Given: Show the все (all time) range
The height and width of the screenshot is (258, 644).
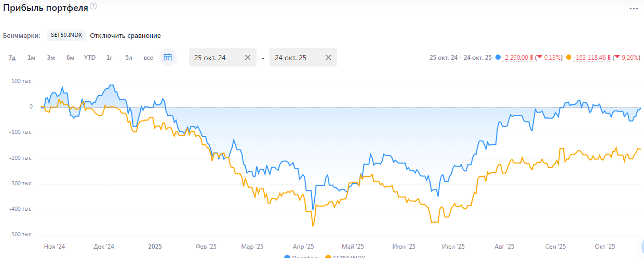Looking at the screenshot, I should [148, 58].
